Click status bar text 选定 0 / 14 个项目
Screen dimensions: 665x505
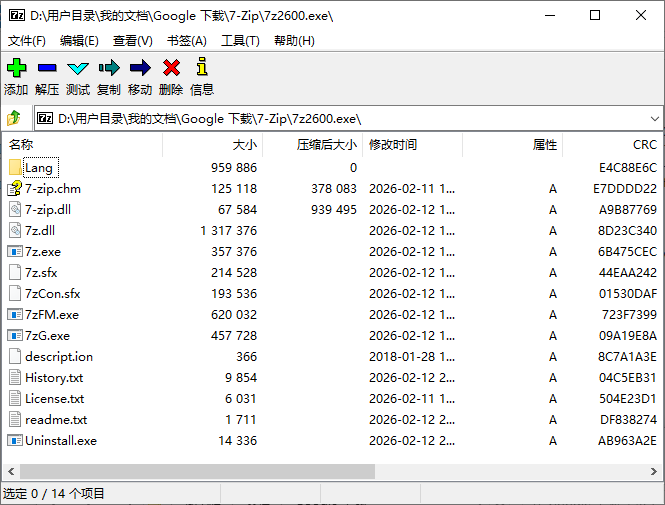tap(53, 494)
